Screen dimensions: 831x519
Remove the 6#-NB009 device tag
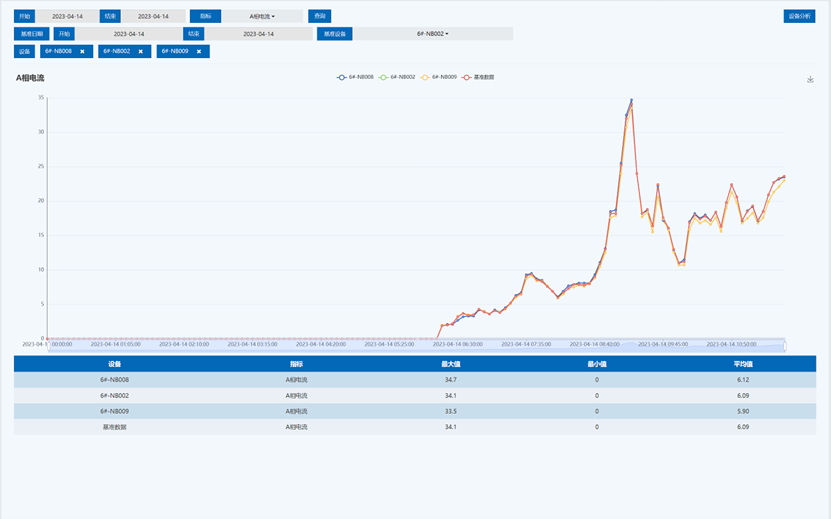(x=198, y=51)
